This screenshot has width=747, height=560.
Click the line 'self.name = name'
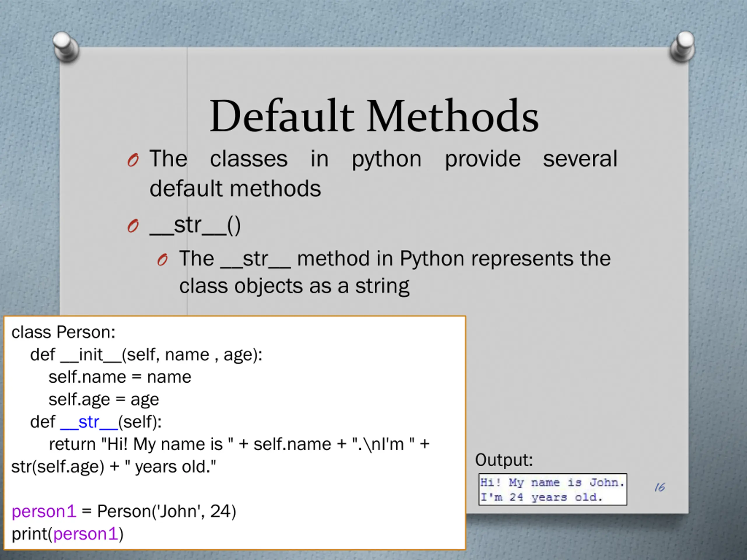tap(120, 377)
